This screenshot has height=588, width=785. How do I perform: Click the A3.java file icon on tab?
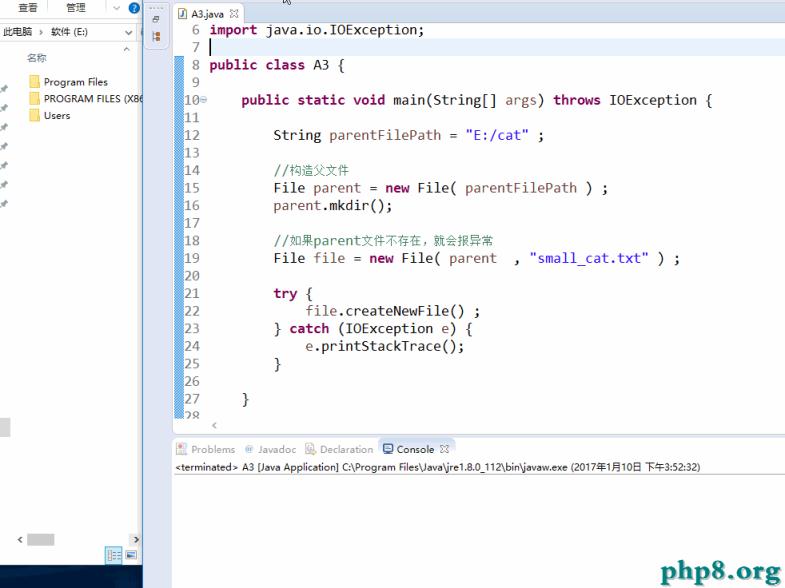(183, 14)
